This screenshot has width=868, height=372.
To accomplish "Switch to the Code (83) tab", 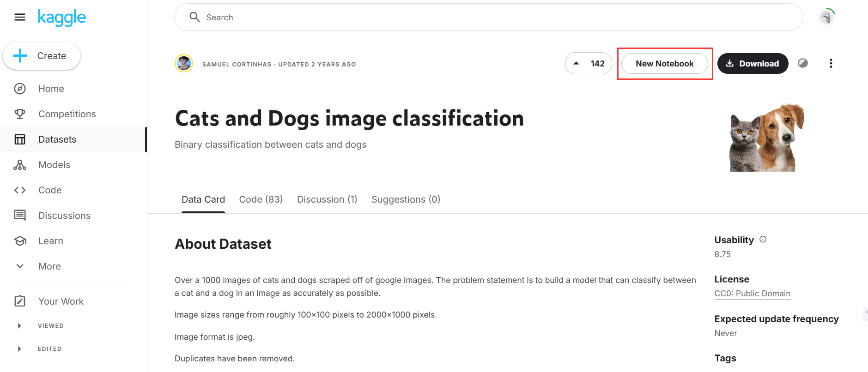I will 261,199.
